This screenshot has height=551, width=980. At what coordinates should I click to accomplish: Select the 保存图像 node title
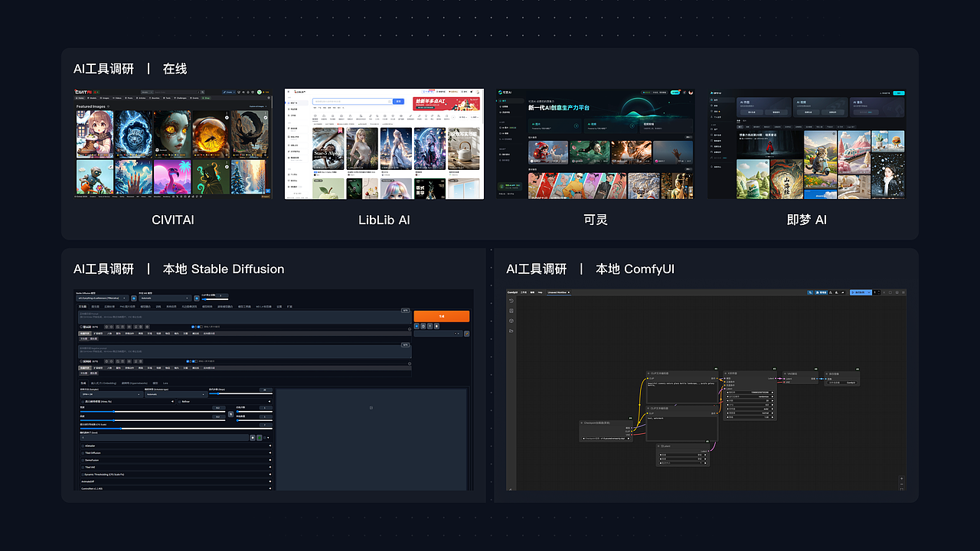(834, 373)
